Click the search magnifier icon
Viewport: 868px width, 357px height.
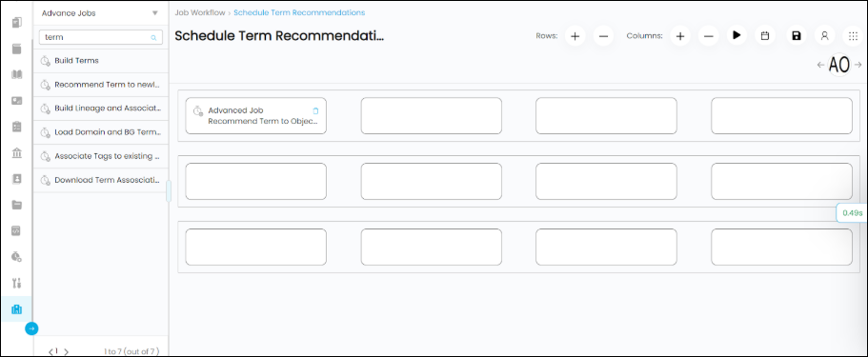tap(154, 38)
